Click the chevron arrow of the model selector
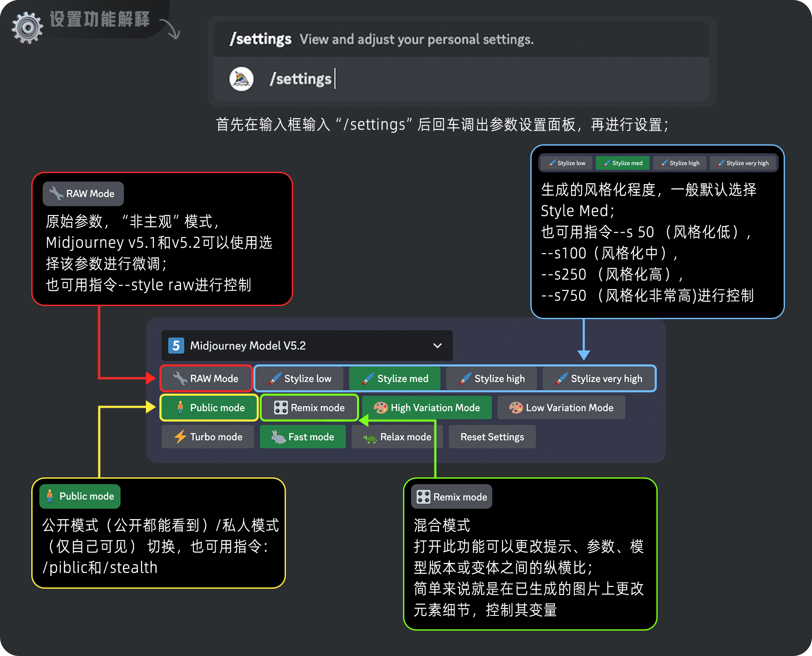812x656 pixels. [x=437, y=346]
